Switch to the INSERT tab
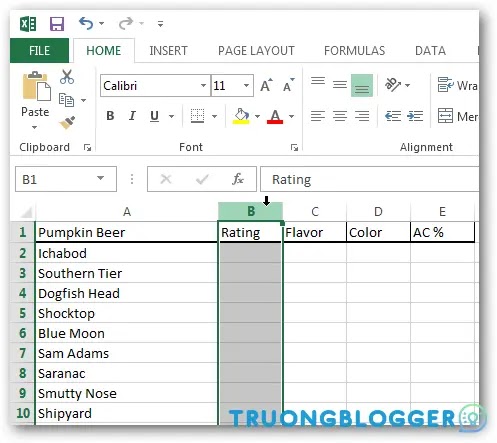Viewport: 497px width, 443px height. click(x=168, y=51)
